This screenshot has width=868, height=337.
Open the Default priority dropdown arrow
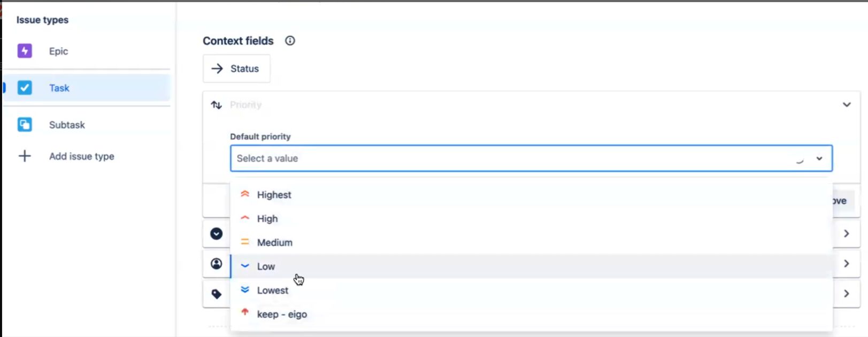819,158
